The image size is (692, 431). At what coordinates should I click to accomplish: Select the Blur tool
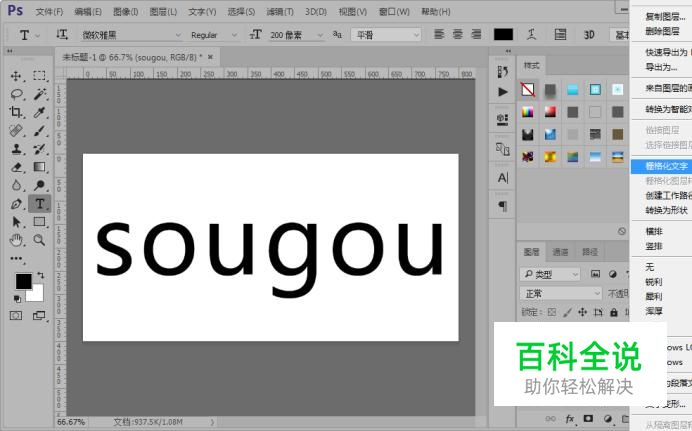click(16, 185)
